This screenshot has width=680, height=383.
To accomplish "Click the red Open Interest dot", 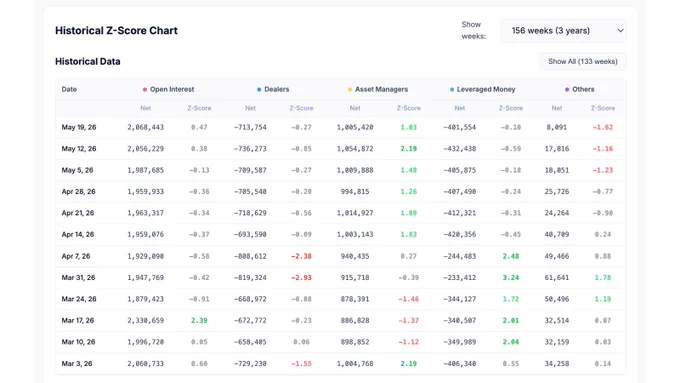I will [x=145, y=90].
